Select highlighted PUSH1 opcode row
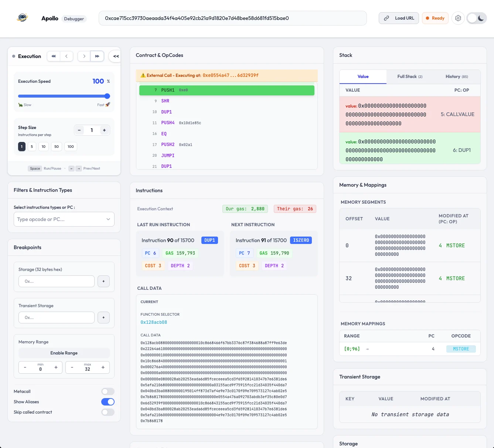The width and height of the screenshot is (494, 448). click(x=227, y=90)
